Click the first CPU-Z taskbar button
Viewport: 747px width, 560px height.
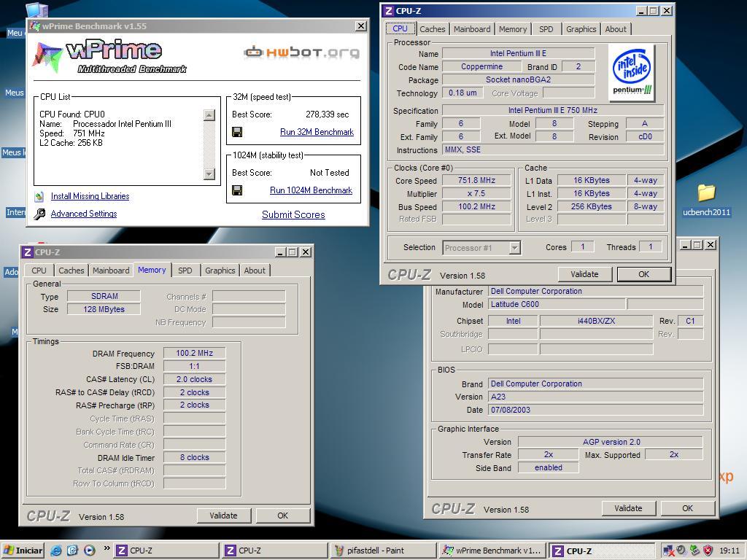tap(166, 551)
